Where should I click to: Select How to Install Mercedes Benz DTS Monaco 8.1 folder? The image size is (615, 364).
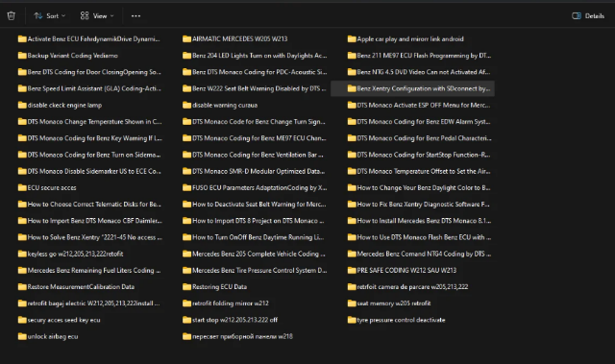pos(424,221)
